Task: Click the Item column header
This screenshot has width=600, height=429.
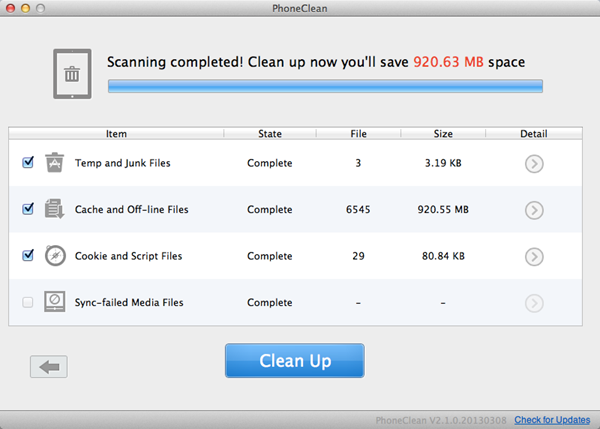Action: [116, 134]
